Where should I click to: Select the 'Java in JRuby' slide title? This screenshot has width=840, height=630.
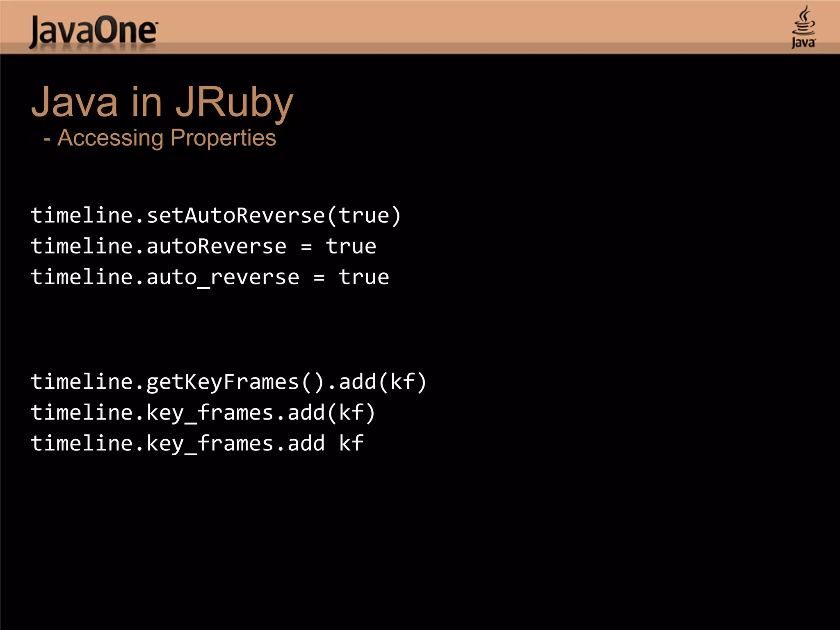point(162,103)
